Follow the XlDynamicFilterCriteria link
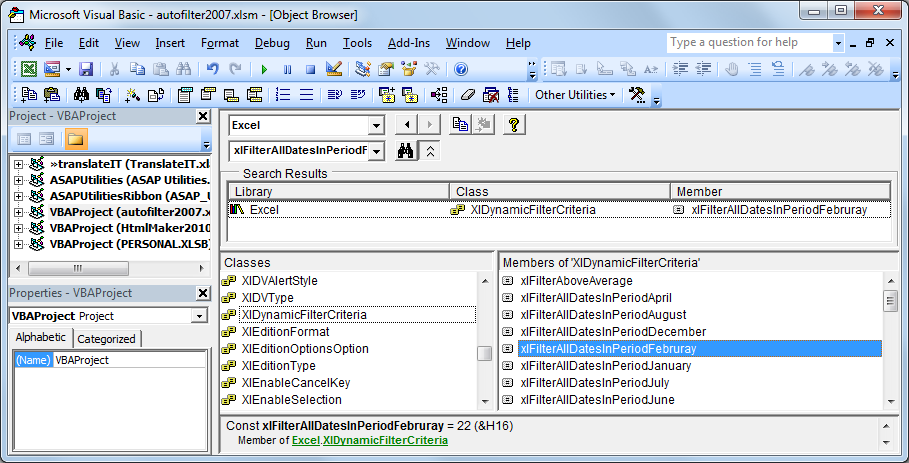 (x=385, y=440)
